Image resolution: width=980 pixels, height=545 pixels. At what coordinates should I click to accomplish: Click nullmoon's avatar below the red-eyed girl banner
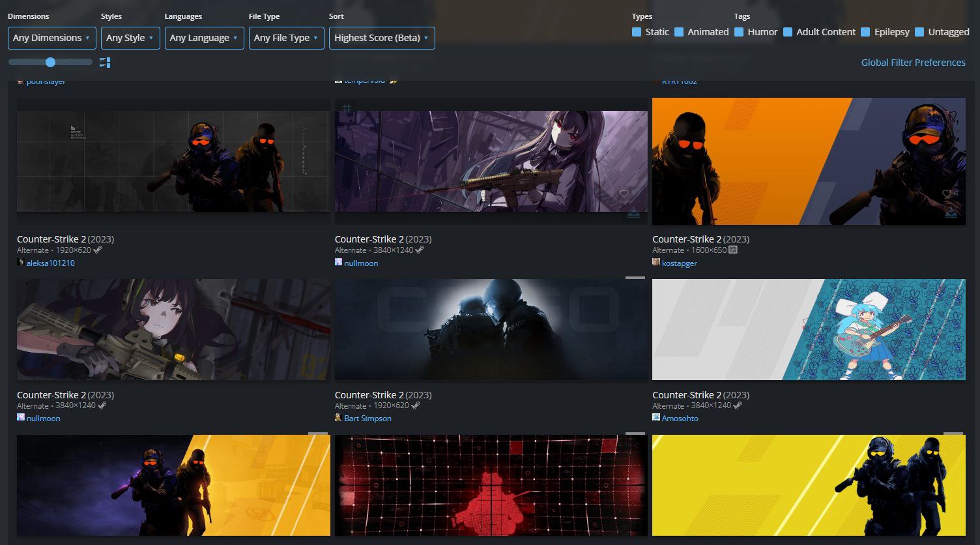[338, 262]
